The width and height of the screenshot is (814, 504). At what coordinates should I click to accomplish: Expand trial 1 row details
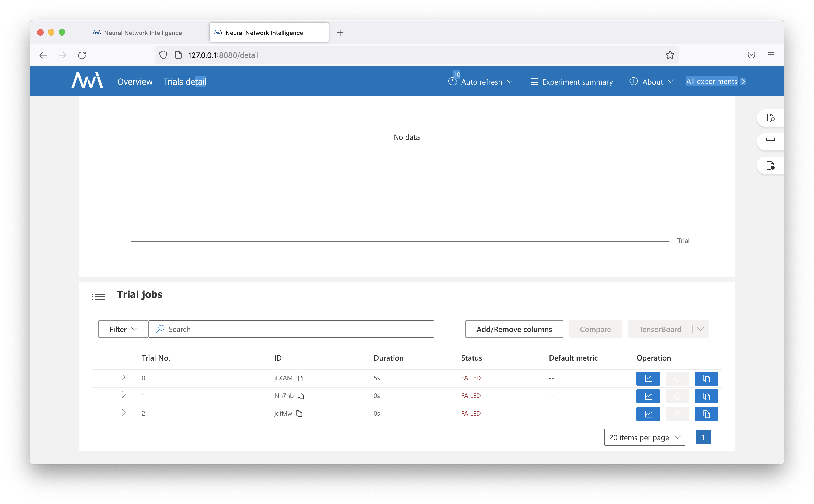124,395
